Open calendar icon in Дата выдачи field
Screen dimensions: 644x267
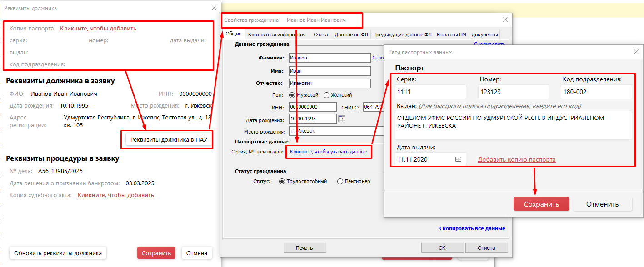pyautogui.click(x=458, y=159)
